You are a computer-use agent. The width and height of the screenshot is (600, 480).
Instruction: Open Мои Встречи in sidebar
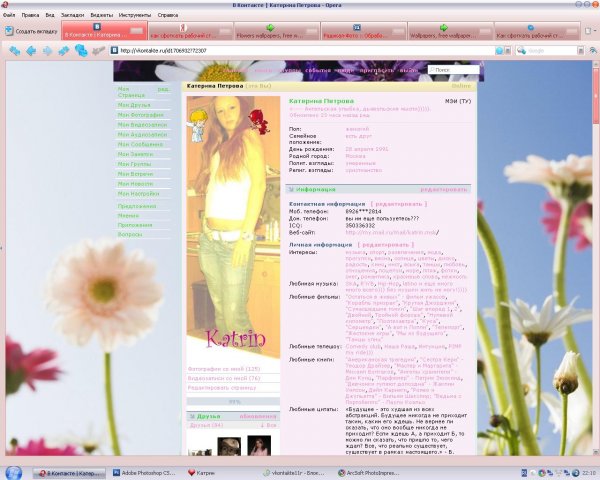pos(135,174)
